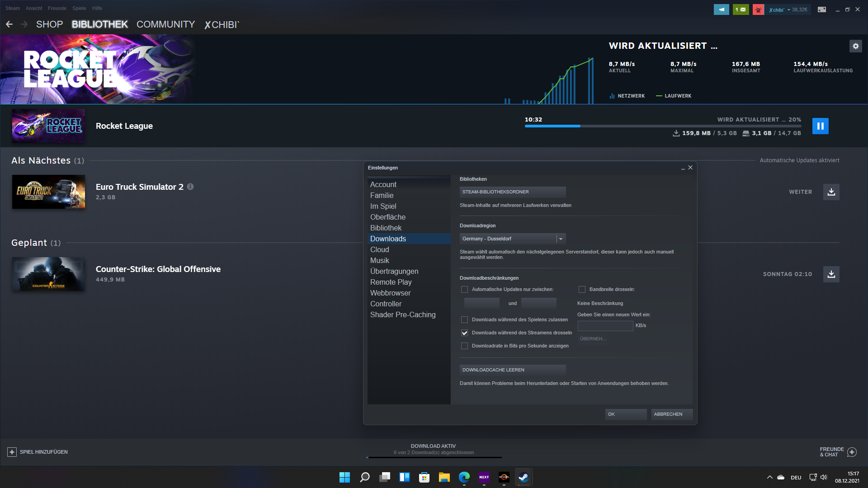
Task: Open File Explorer from taskbar
Action: [444, 477]
